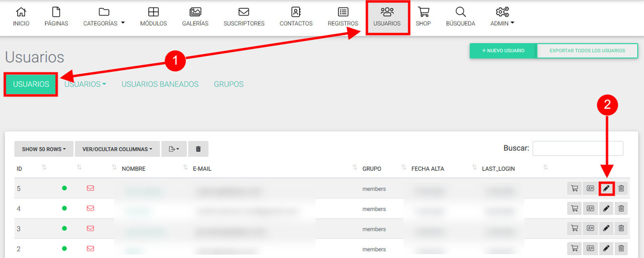Click Exportar Todos Los Usuarios button
Image resolution: width=644 pixels, height=258 pixels.
[x=587, y=51]
